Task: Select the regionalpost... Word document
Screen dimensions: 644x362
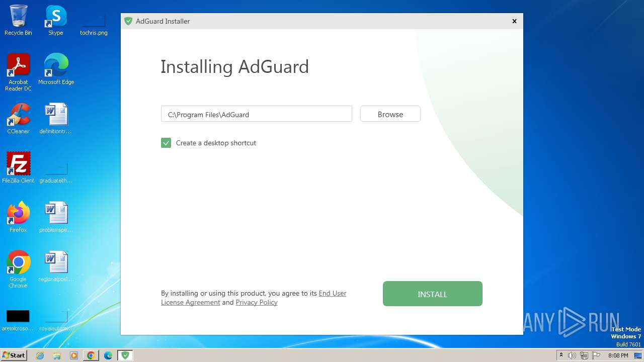Action: coord(56,266)
